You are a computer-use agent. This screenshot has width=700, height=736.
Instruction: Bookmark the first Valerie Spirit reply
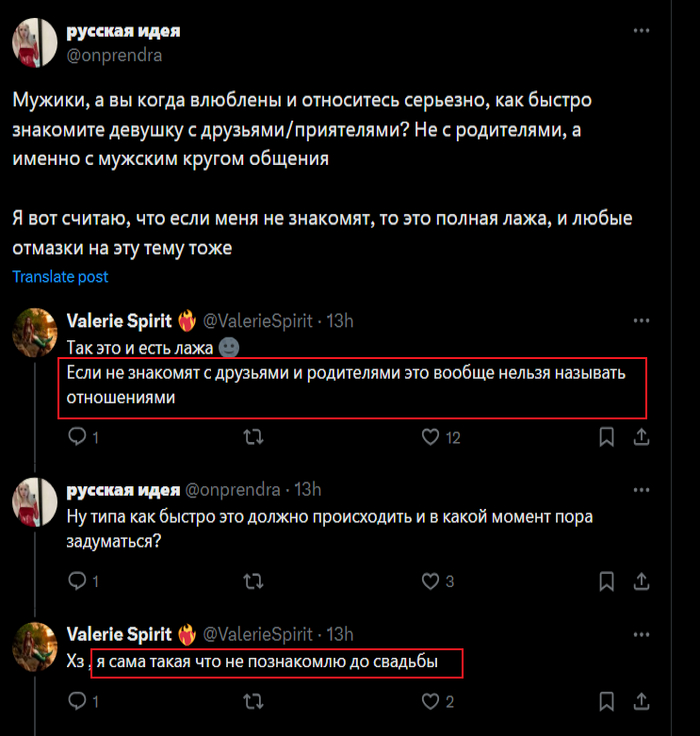(606, 437)
